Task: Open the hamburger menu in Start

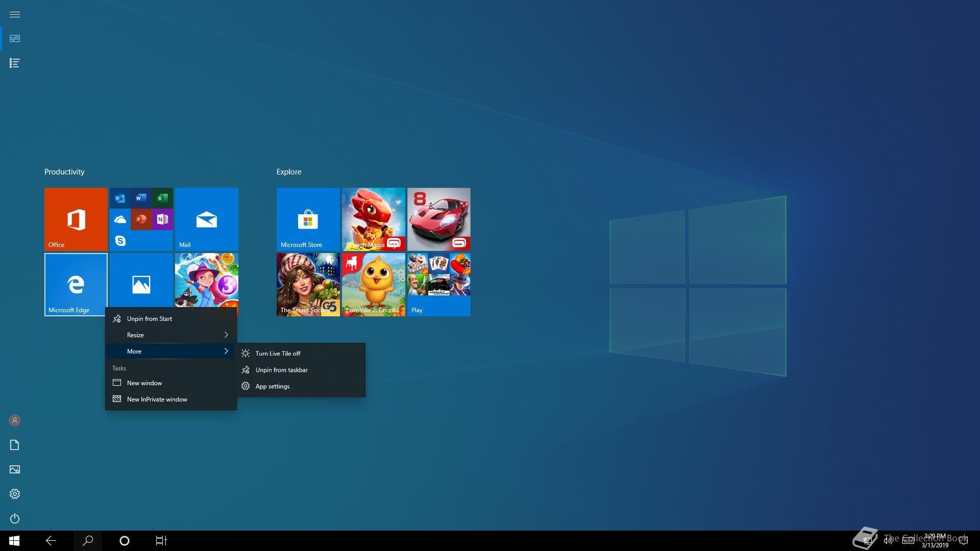Action: tap(15, 14)
